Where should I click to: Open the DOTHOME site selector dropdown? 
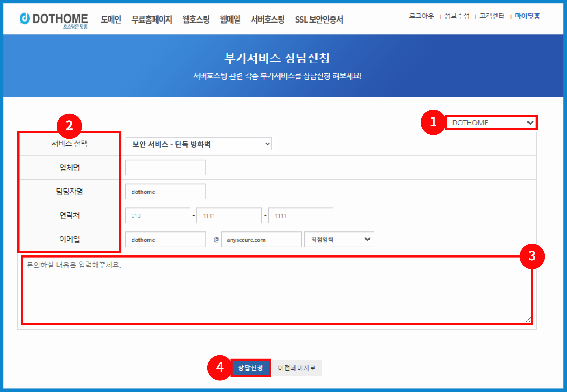click(491, 123)
